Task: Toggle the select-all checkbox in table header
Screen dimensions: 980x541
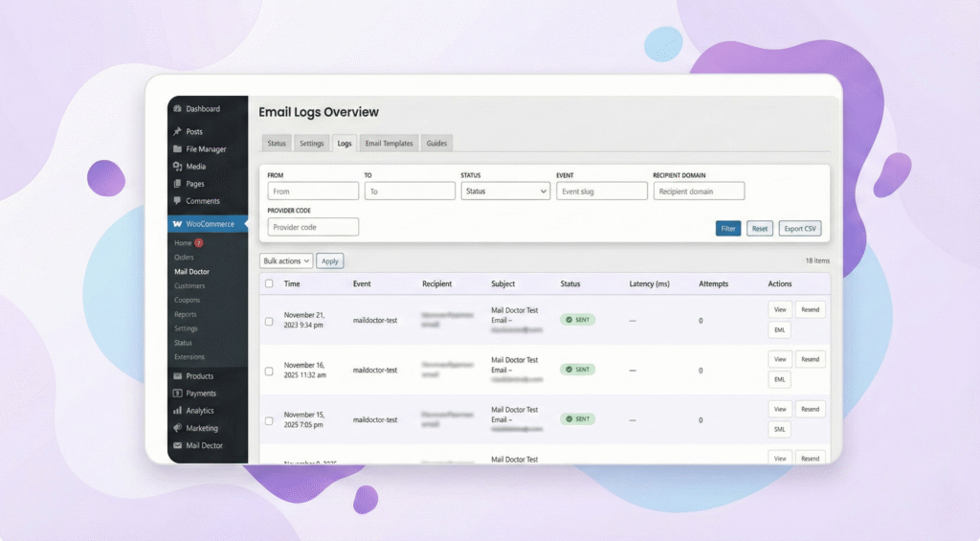Action: coord(269,283)
